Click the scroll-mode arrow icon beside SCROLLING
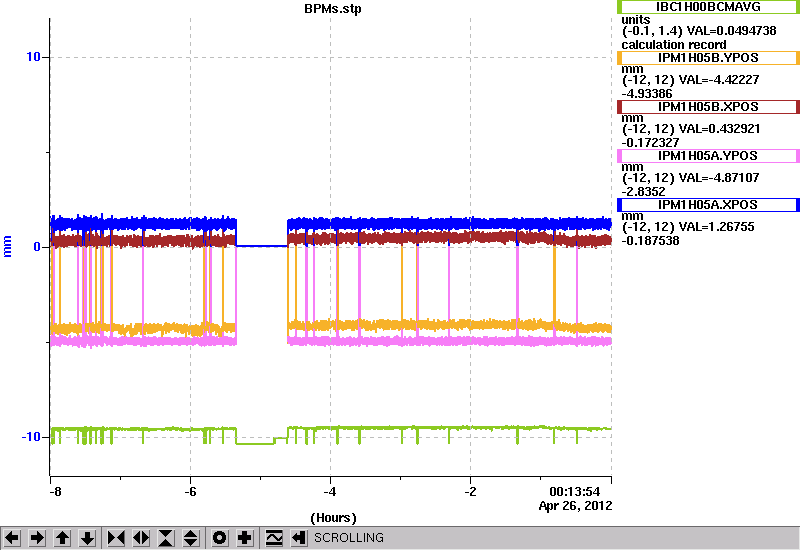Screen dimensions: 800x550 (299, 538)
